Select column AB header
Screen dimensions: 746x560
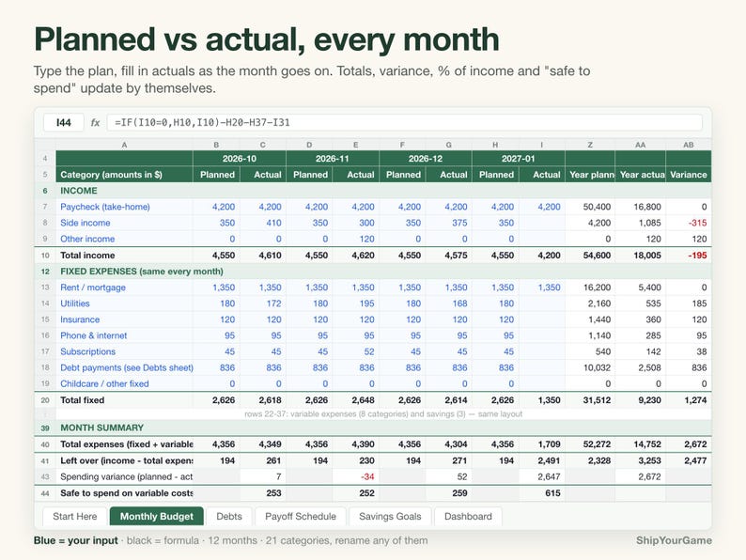pyautogui.click(x=689, y=145)
